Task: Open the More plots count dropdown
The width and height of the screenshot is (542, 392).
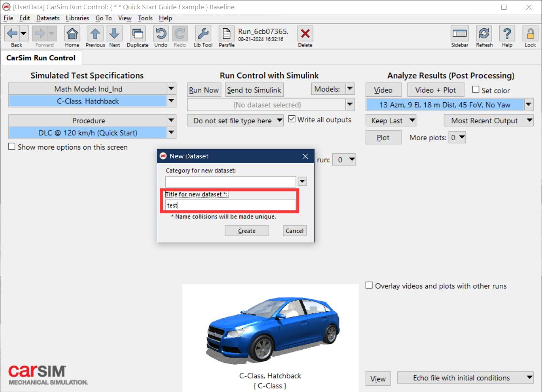Action: 458,137
